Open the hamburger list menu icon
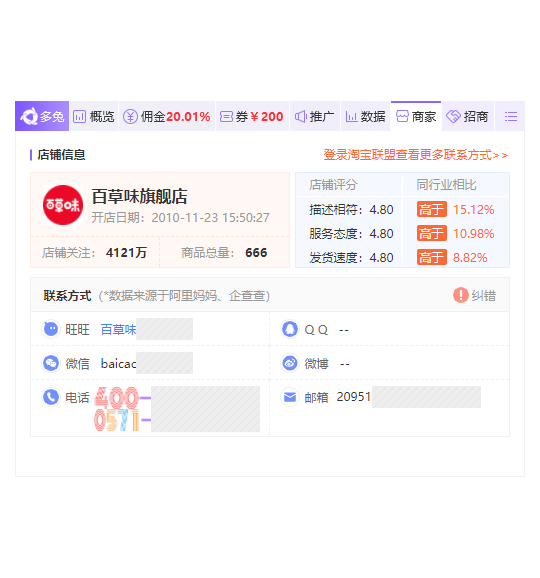 click(x=511, y=117)
